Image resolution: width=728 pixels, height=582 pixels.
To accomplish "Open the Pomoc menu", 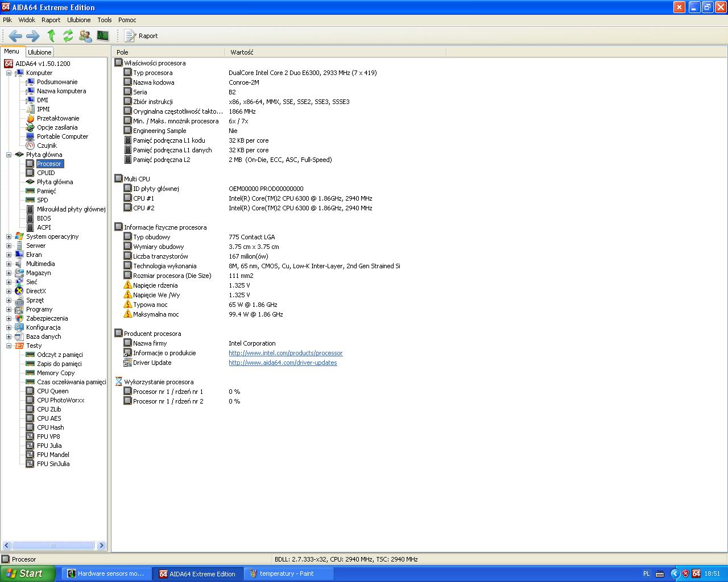I will pyautogui.click(x=127, y=20).
